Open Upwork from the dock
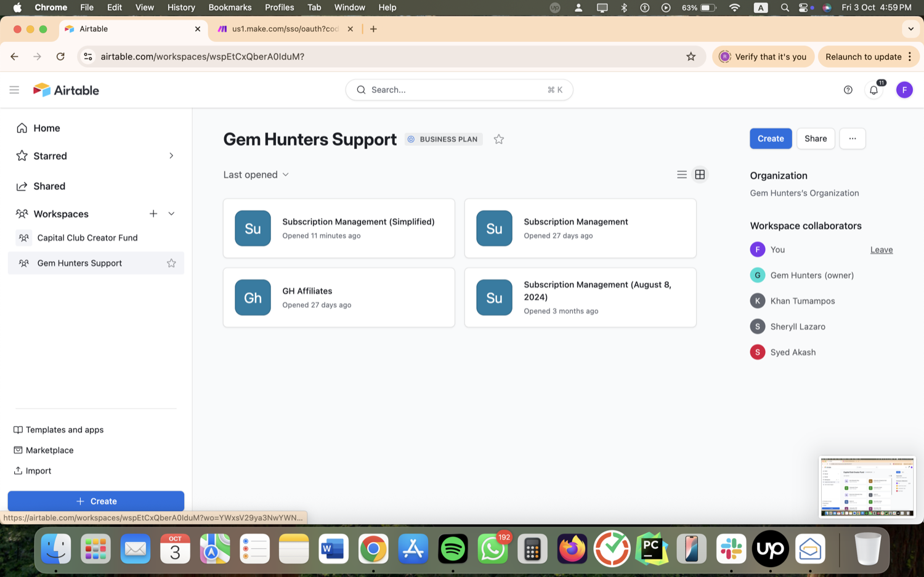This screenshot has width=924, height=577. [x=771, y=549]
